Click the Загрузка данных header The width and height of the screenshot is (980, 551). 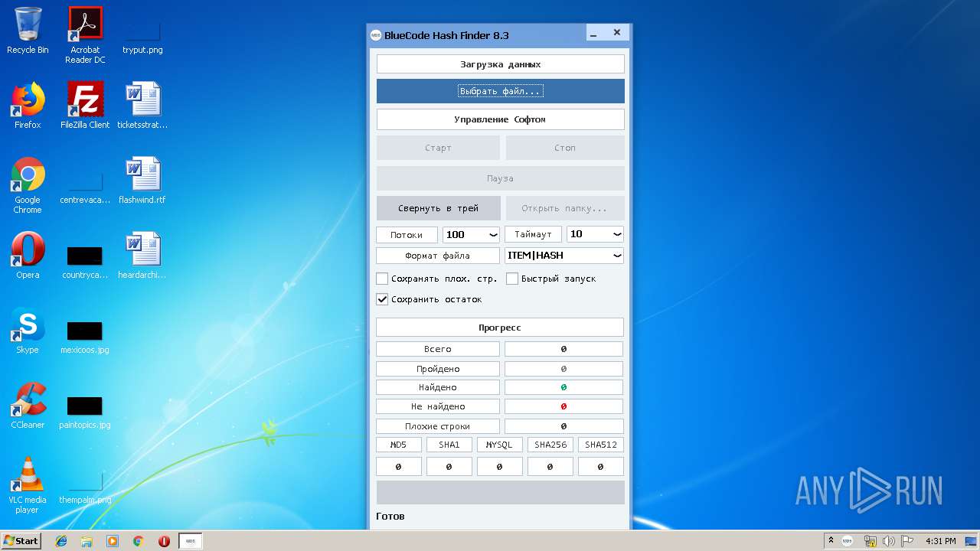pyautogui.click(x=501, y=64)
